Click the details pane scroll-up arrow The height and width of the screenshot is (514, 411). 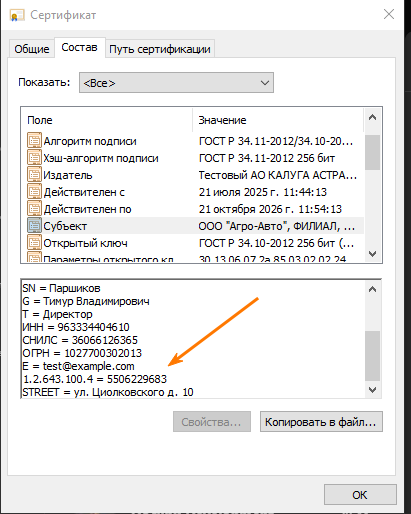click(372, 289)
